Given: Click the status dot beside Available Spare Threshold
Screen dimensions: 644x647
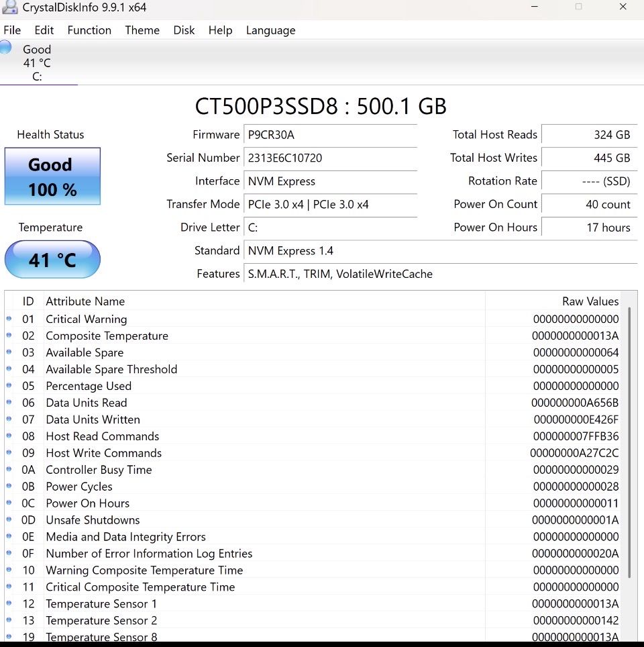Looking at the screenshot, I should tap(9, 369).
